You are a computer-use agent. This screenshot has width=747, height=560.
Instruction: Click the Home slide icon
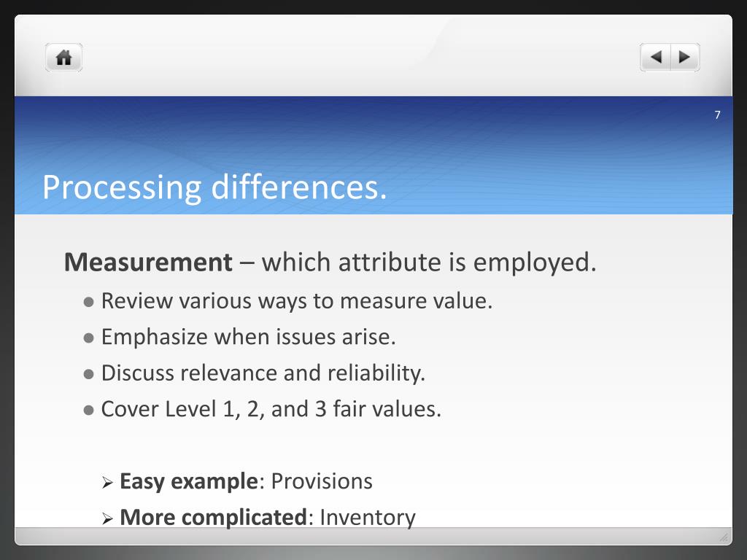tap(64, 58)
